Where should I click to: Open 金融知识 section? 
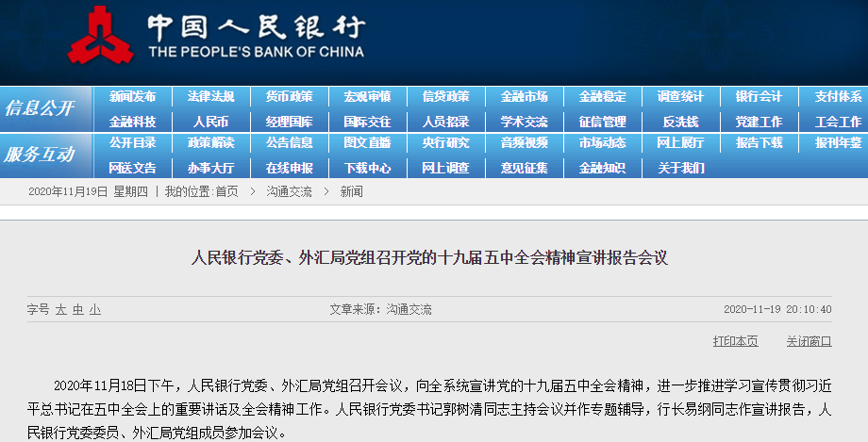coord(602,168)
